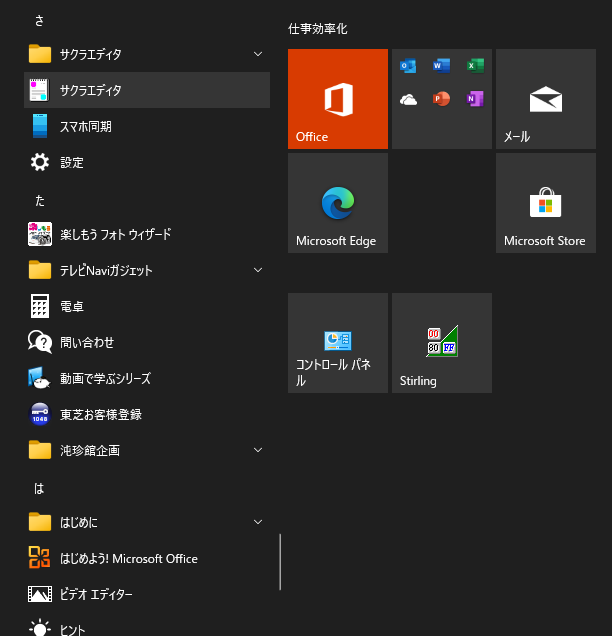The width and height of the screenshot is (612, 636).
Task: Launch the Stirling tile
Action: pyautogui.click(x=442, y=343)
